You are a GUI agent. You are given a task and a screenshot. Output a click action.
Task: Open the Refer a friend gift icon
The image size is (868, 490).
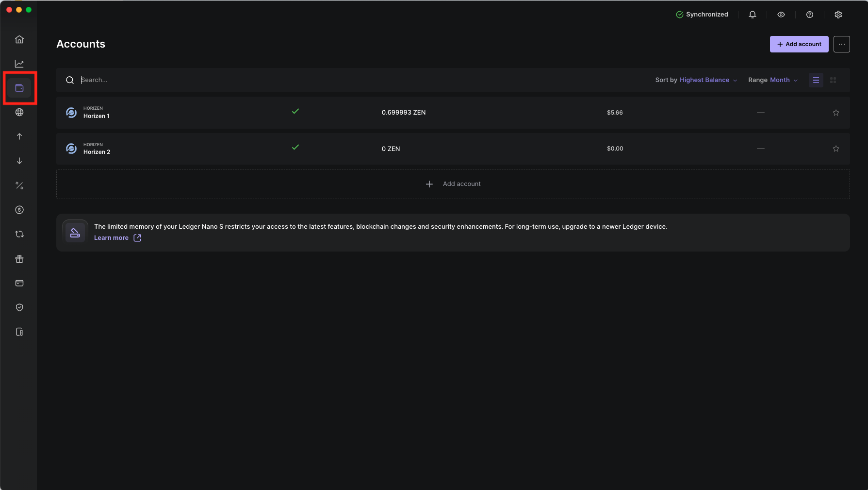19,258
